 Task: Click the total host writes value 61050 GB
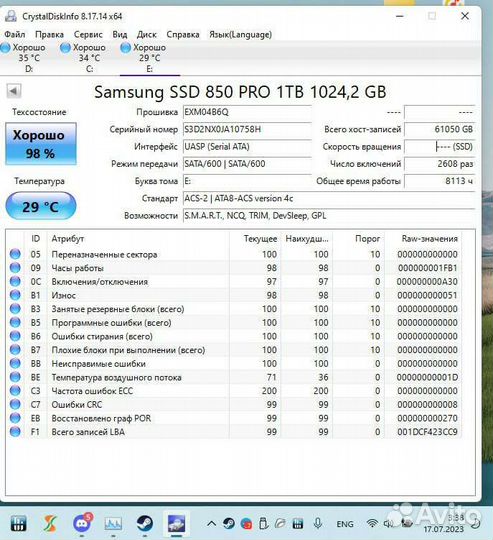439,129
